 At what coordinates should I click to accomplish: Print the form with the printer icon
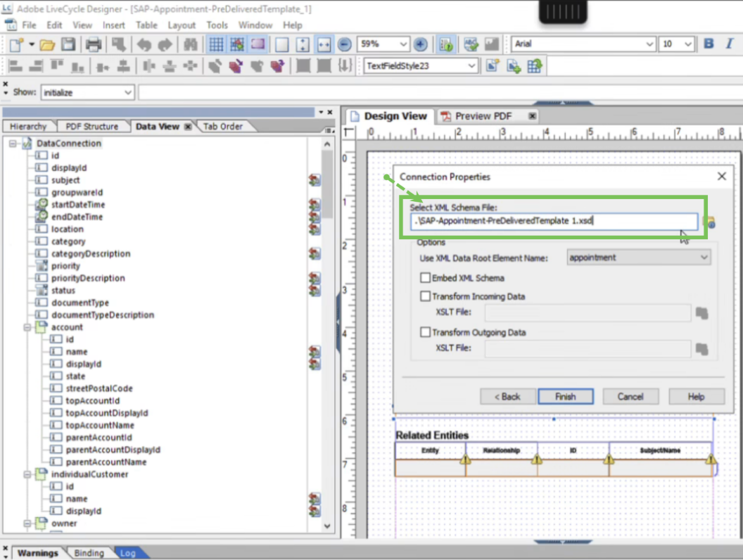(x=94, y=44)
